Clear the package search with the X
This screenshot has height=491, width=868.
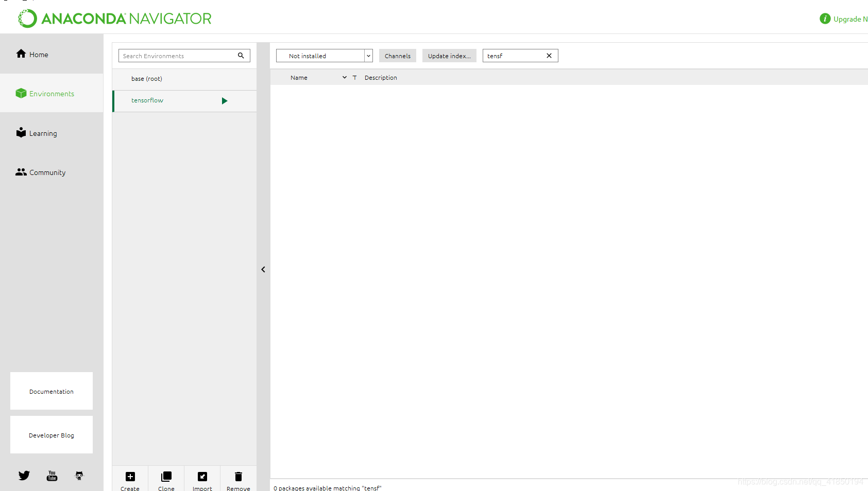click(549, 56)
